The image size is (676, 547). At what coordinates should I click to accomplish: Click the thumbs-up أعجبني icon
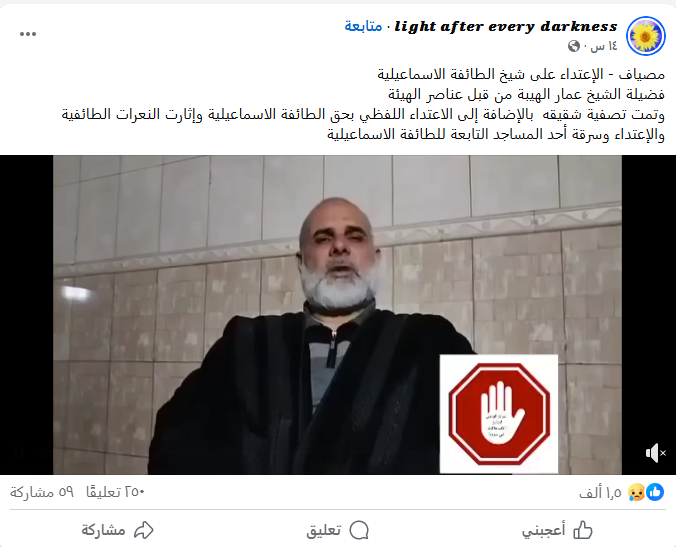[583, 530]
